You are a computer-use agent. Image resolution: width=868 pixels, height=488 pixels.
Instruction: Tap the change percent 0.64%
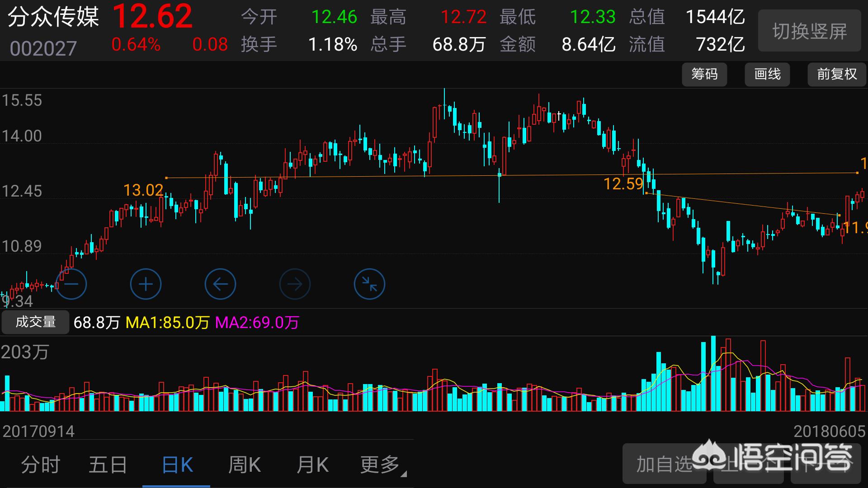click(136, 44)
